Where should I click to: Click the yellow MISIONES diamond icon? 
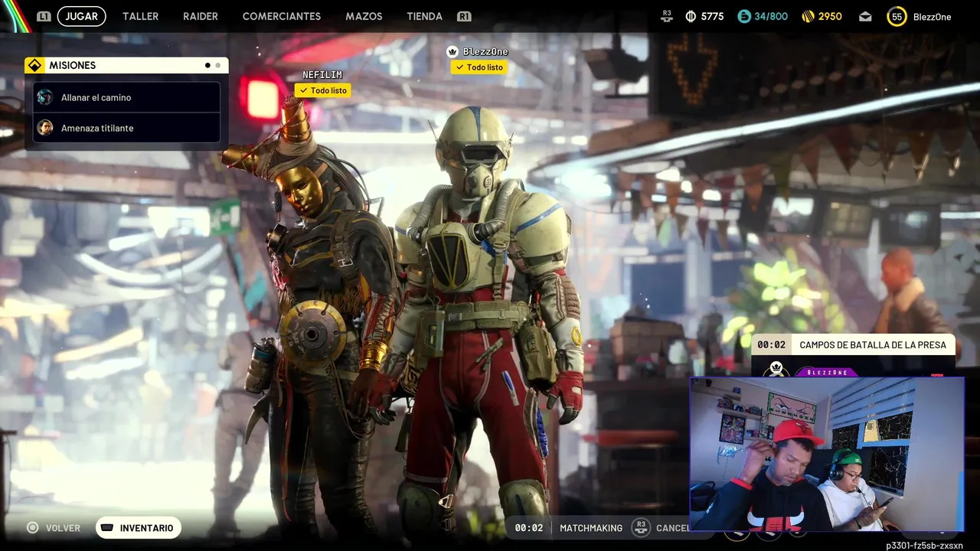34,65
